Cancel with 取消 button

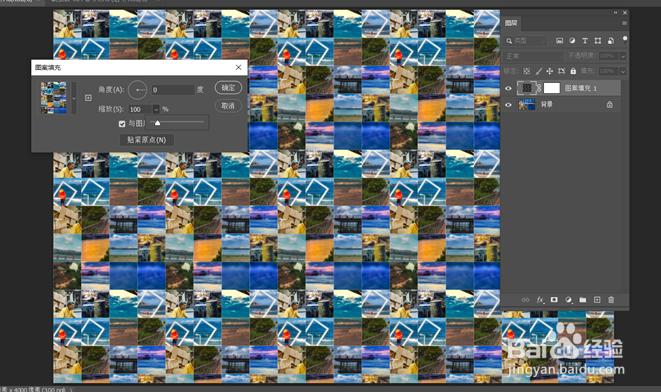pos(228,106)
